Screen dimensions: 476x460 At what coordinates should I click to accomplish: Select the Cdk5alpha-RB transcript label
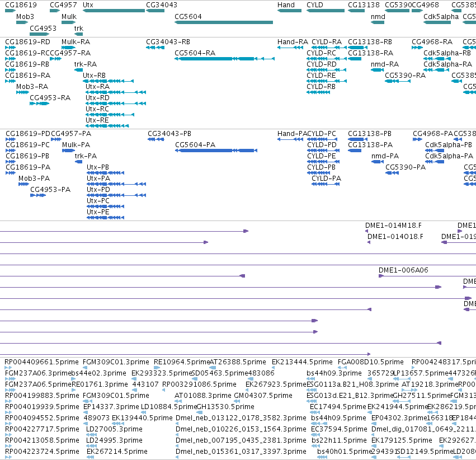[447, 53]
